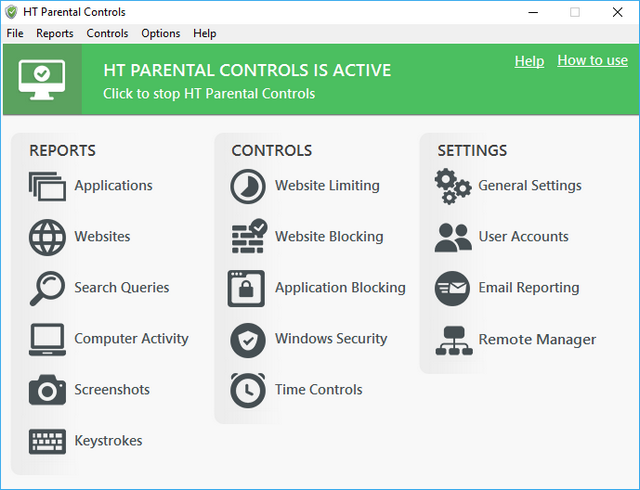Open the Reports menu
This screenshot has height=490, width=640.
coord(55,33)
